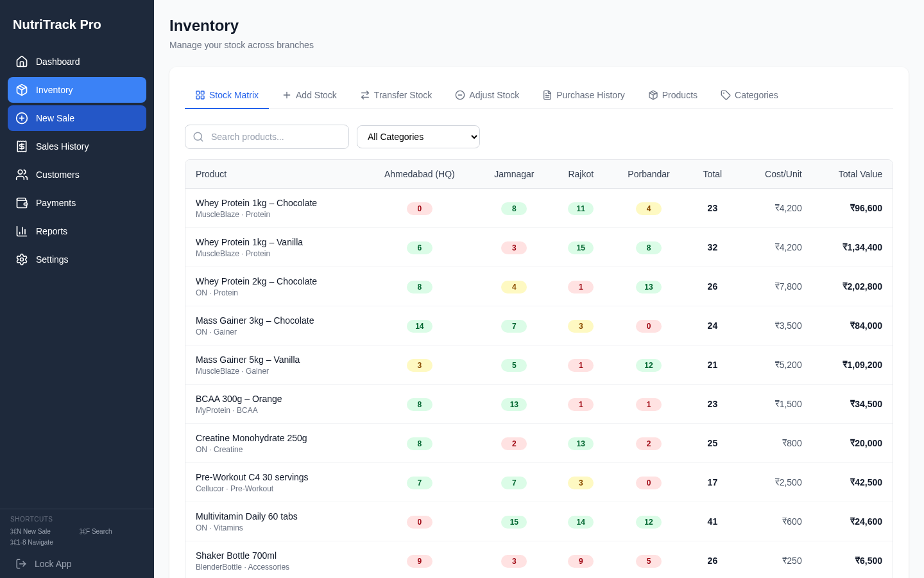Click the New Sale plus-circle icon
Screen dimensions: 924x578
pos(22,118)
